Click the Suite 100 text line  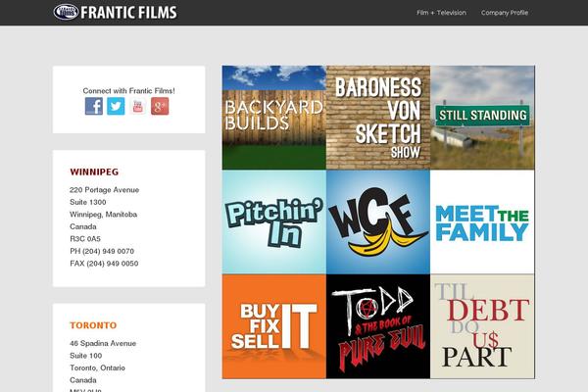pyautogui.click(x=86, y=356)
